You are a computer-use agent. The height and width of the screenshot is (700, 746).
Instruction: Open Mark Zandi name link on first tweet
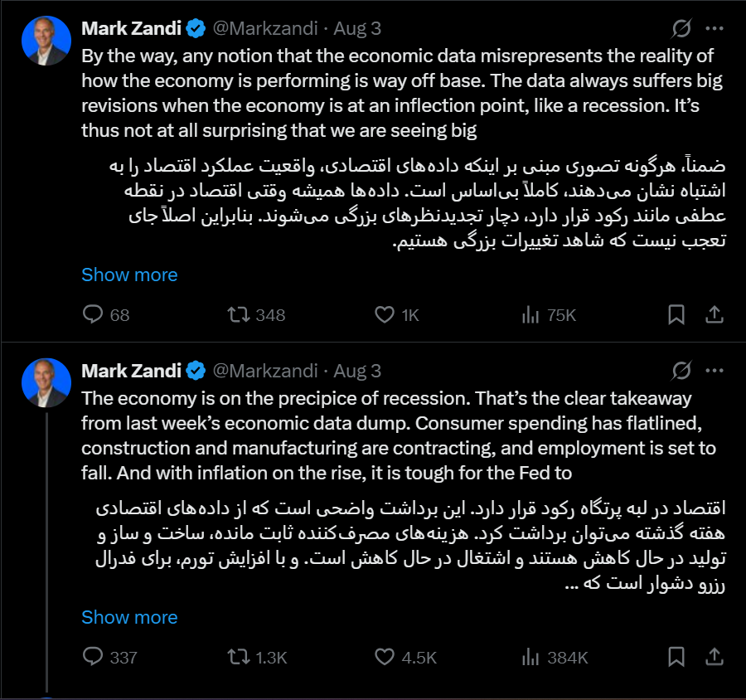[x=132, y=28]
